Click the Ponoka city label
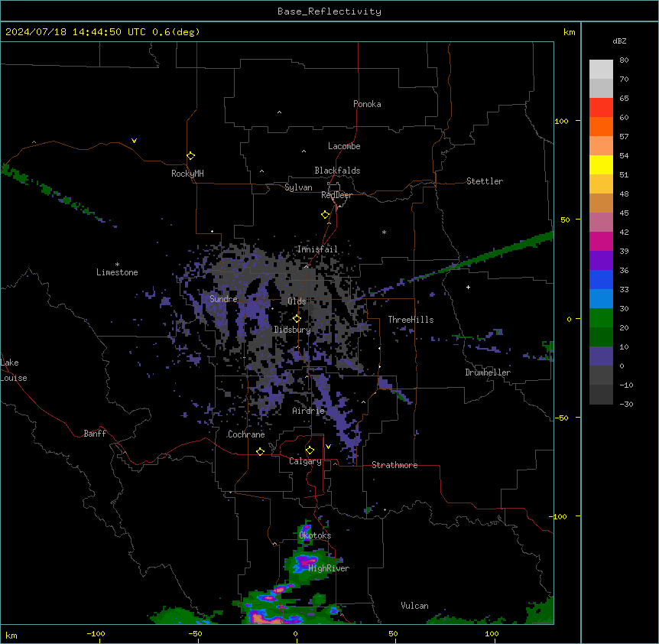The width and height of the screenshot is (659, 644). click(x=367, y=104)
